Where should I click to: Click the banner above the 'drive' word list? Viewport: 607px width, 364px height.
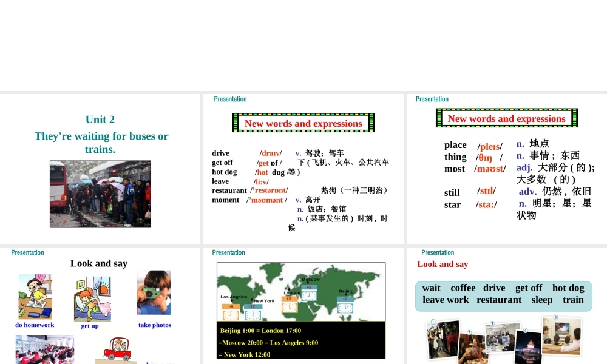pos(303,123)
